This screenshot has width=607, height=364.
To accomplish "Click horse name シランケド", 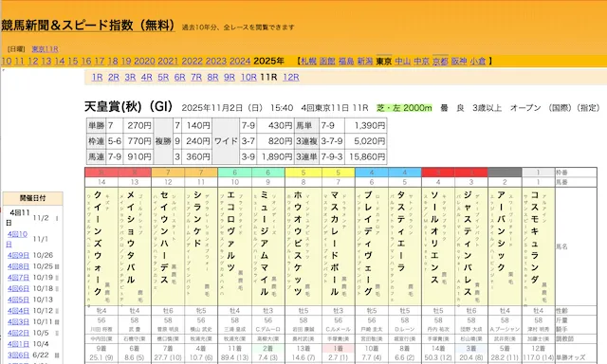I will click(197, 220).
